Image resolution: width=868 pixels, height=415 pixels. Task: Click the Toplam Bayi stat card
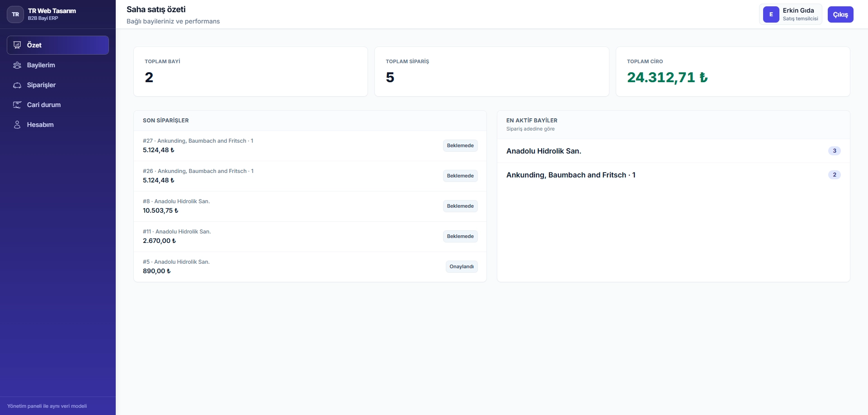point(250,71)
